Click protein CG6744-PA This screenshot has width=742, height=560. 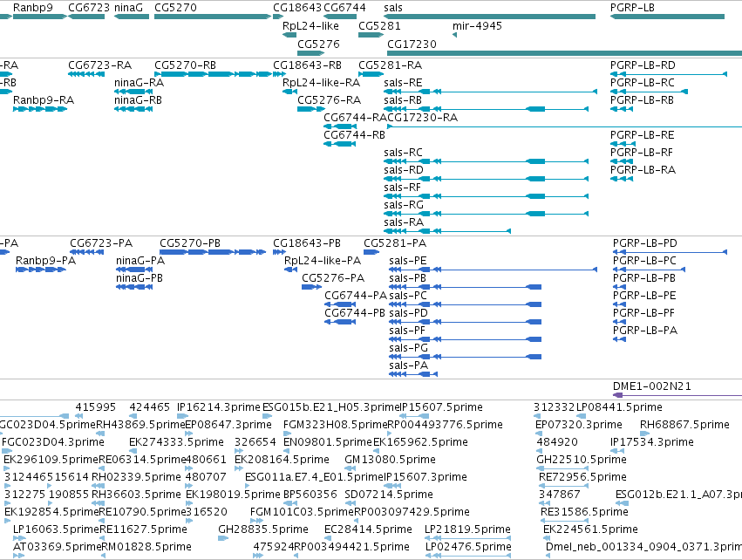coord(340,304)
